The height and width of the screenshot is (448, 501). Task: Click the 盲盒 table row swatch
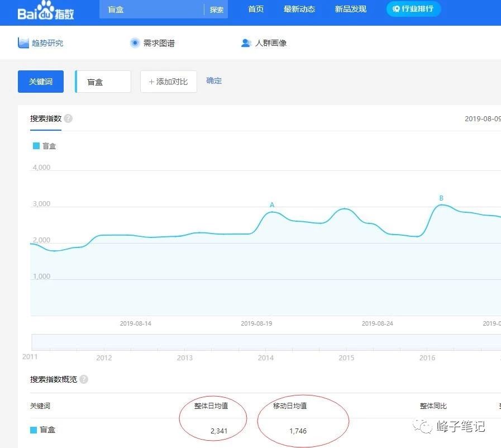point(34,430)
